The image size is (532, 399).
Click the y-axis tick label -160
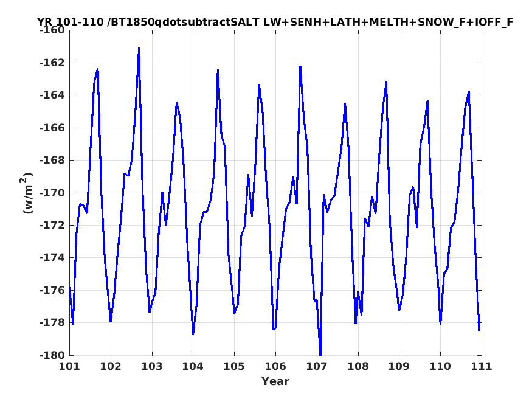tap(52, 30)
